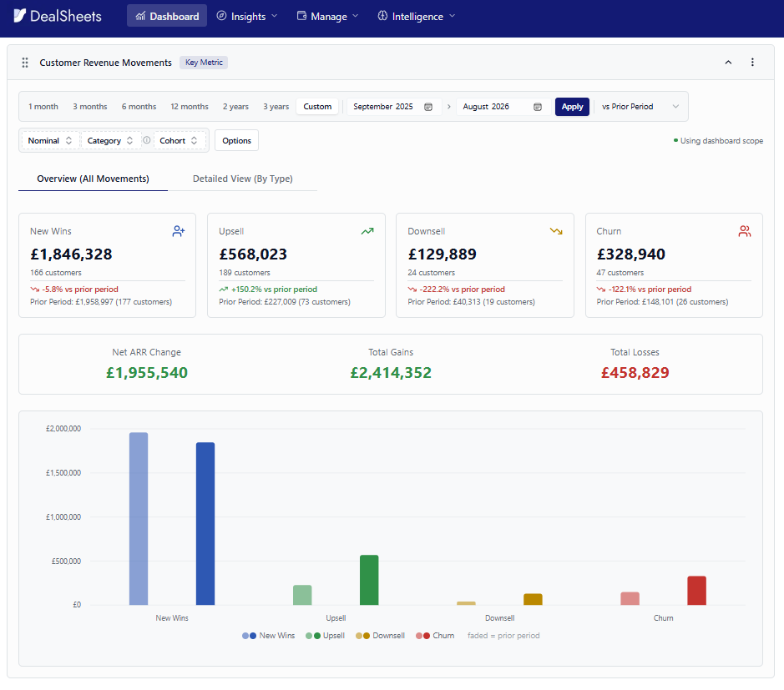
Task: Open the Insights menu
Action: click(x=247, y=16)
